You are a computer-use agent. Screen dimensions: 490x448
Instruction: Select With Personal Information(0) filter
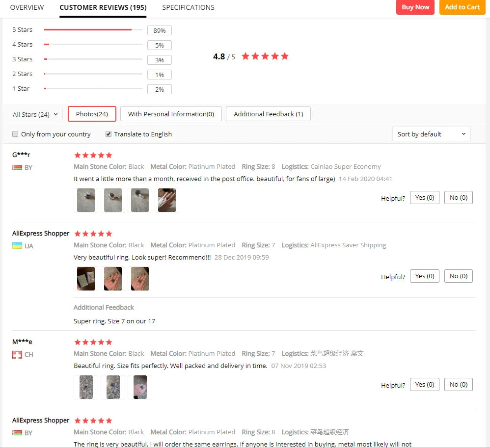171,114
